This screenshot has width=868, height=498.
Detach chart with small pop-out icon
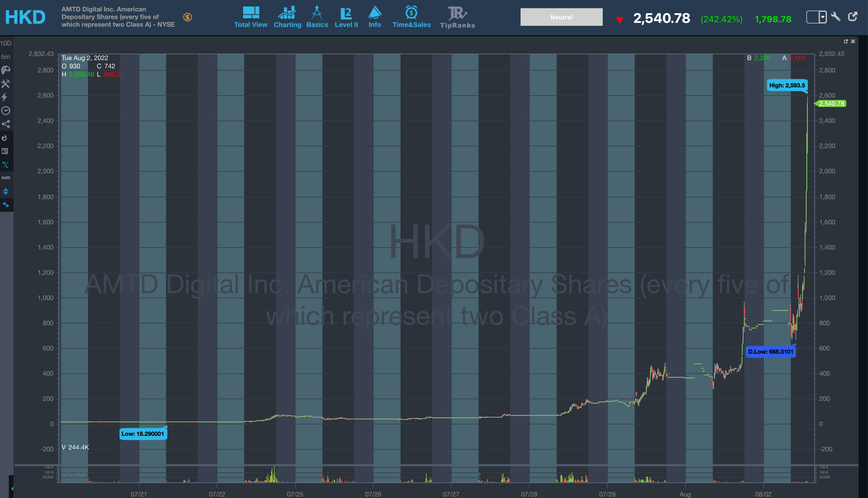tap(846, 41)
